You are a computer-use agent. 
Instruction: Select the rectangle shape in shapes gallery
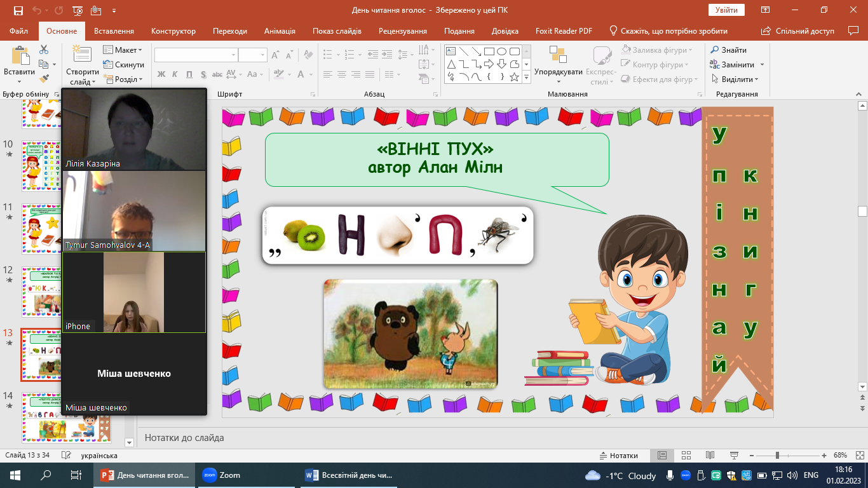[489, 51]
